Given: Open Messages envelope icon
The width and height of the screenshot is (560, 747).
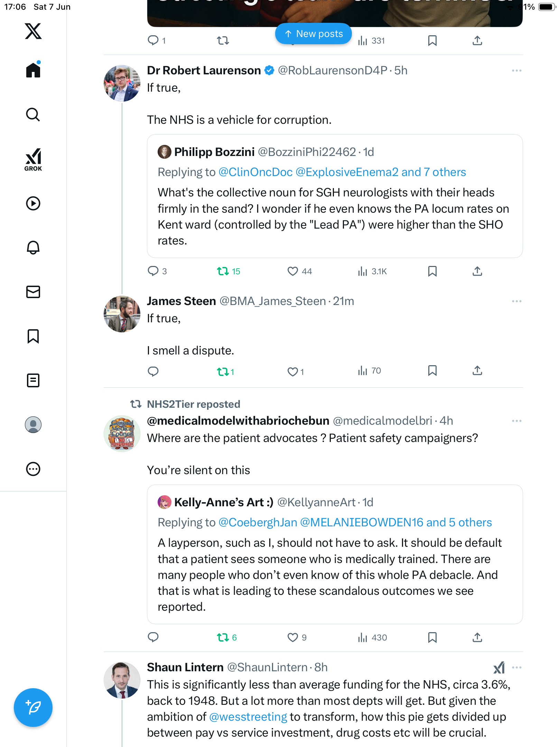Looking at the screenshot, I should click(x=33, y=292).
